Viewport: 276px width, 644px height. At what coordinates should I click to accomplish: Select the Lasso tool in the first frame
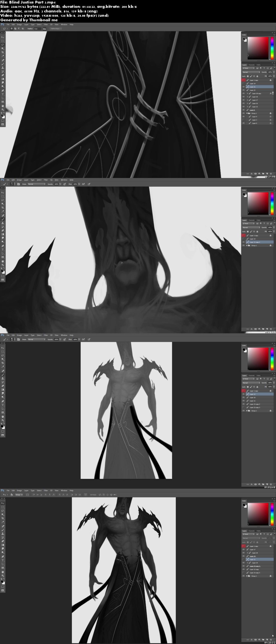3,45
